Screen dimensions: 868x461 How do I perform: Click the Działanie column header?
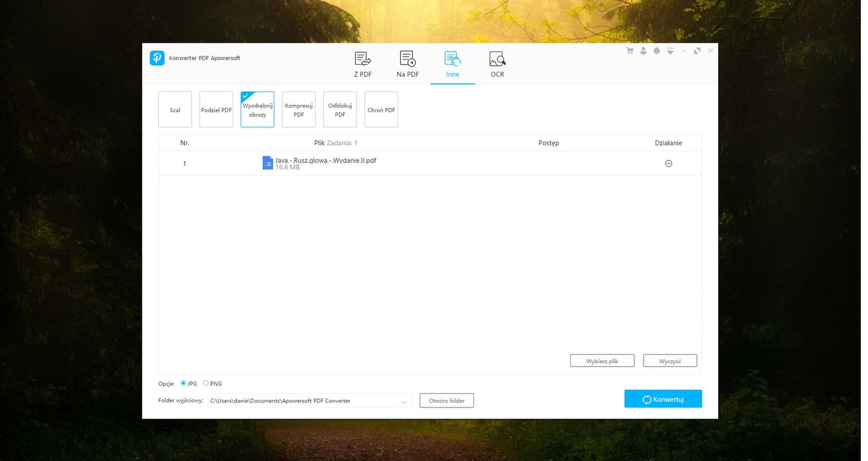click(668, 143)
